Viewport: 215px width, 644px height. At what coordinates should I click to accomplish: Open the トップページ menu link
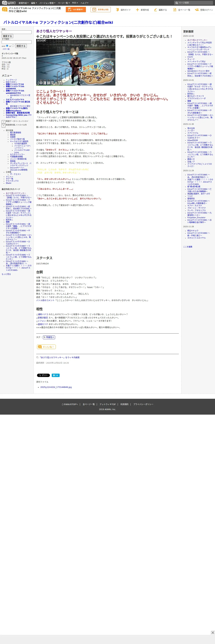click(11, 80)
